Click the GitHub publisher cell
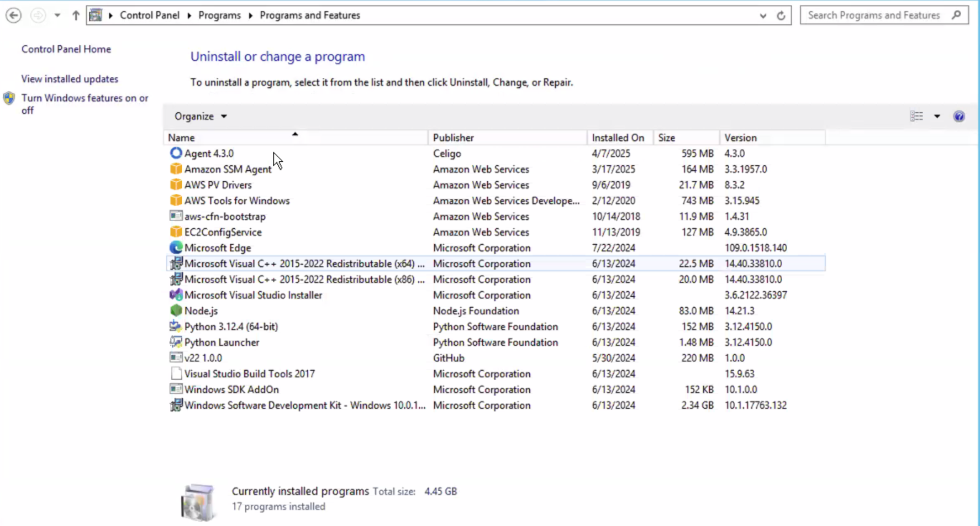The image size is (980, 526). point(449,358)
